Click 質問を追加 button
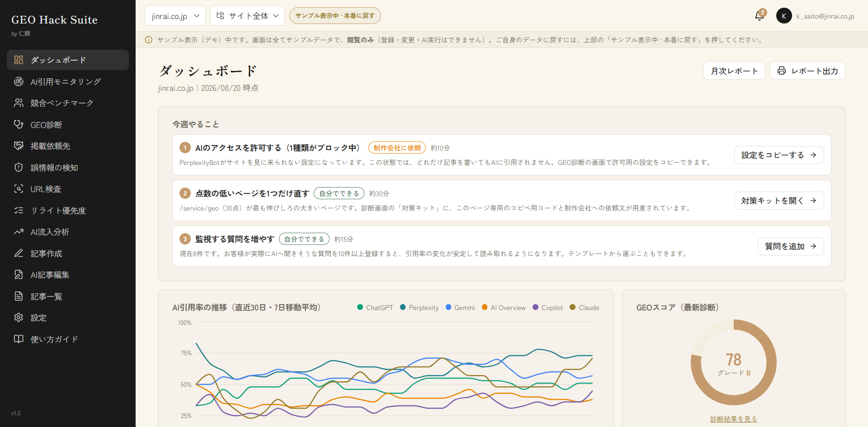 tap(791, 246)
